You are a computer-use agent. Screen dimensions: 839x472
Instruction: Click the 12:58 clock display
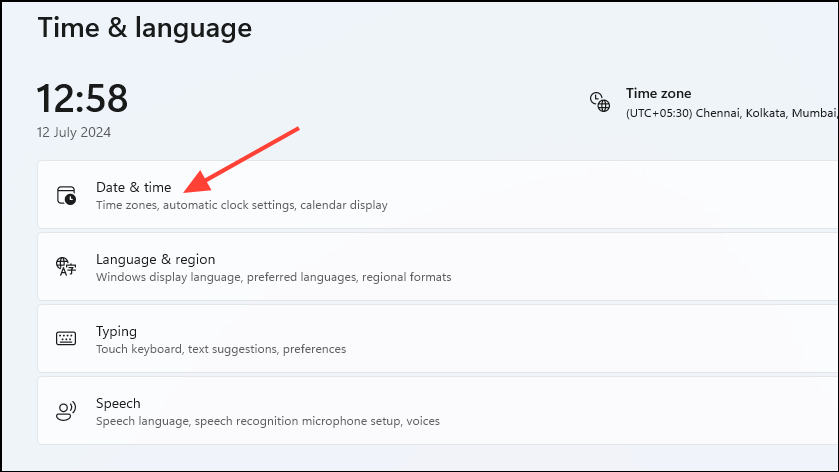pyautogui.click(x=82, y=99)
